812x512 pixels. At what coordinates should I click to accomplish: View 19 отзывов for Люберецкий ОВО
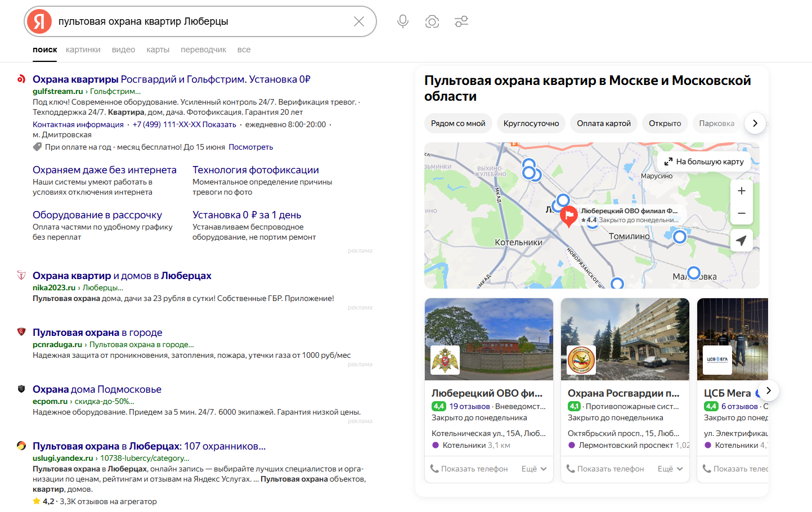(x=469, y=406)
